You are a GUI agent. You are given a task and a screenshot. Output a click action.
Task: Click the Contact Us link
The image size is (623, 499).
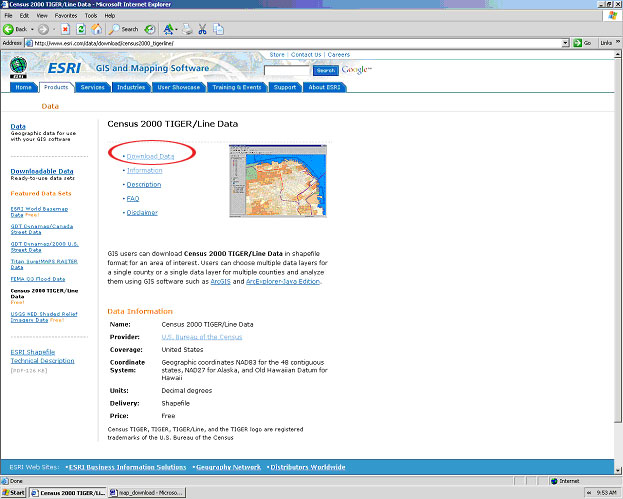(306, 54)
